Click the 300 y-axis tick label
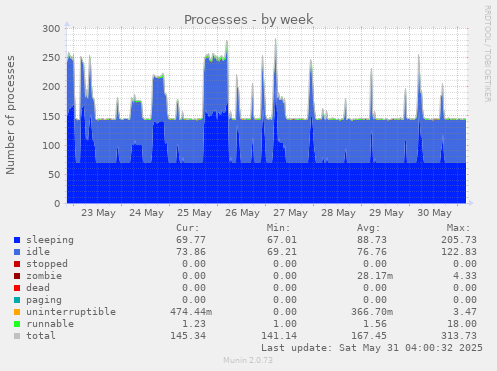 click(51, 29)
